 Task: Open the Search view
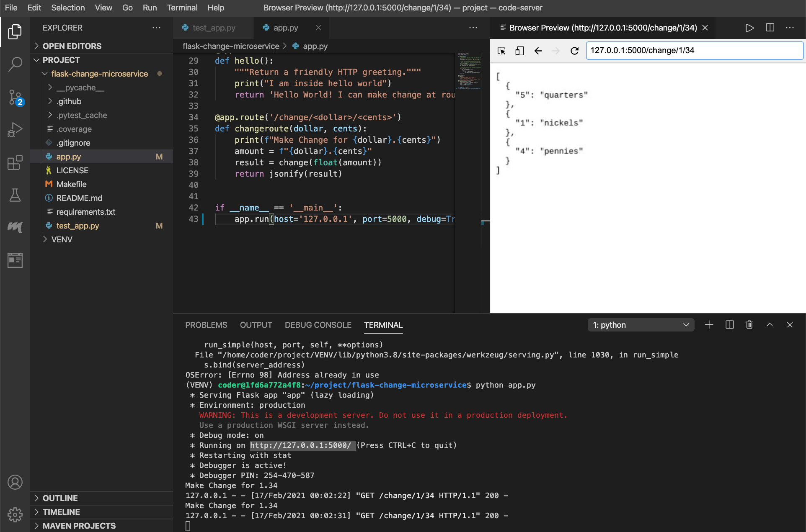point(15,64)
